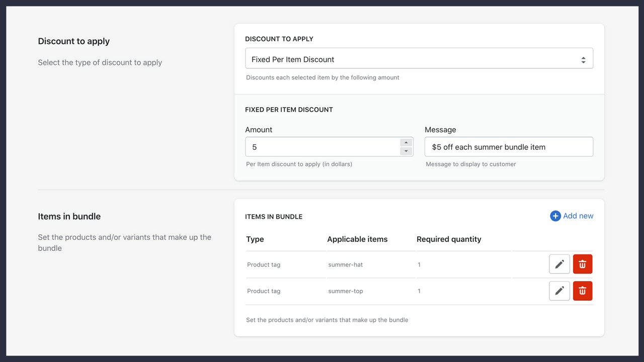This screenshot has height=362, width=644.
Task: Click the Required quantity column header
Action: (449, 239)
